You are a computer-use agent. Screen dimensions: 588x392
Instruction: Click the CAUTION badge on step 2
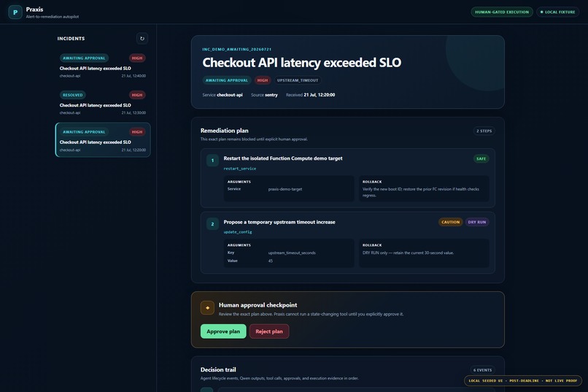coord(450,222)
